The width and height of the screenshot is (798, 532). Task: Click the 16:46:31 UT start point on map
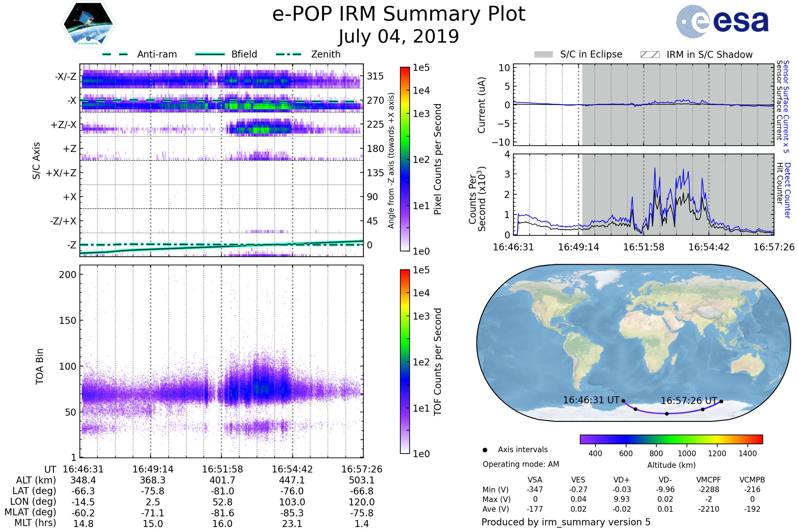click(623, 401)
